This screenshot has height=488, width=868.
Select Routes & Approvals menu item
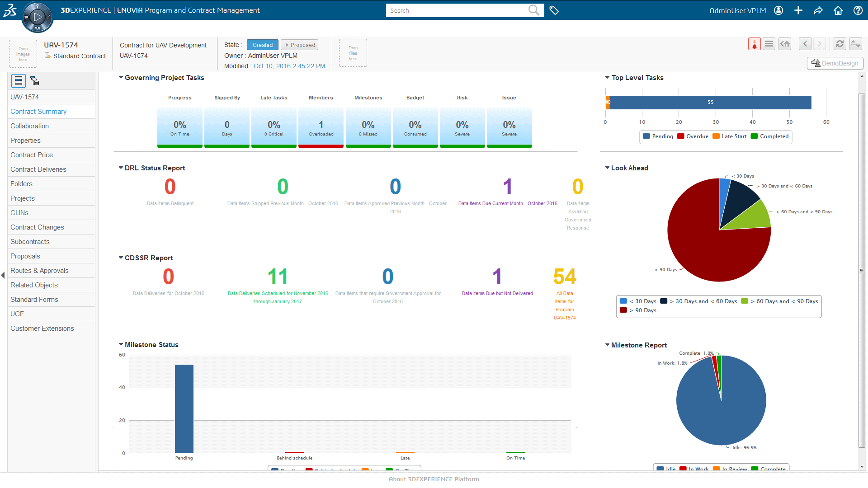(40, 271)
